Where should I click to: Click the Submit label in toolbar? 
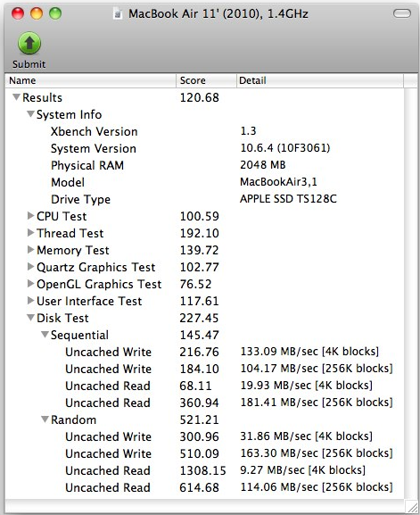pos(29,64)
